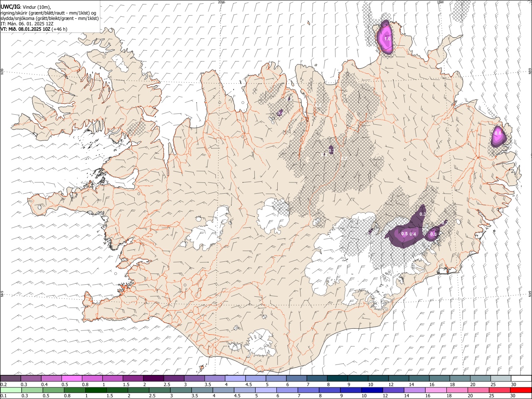Pick upper legend swatch between 3.5 and 4

[x=214, y=378]
